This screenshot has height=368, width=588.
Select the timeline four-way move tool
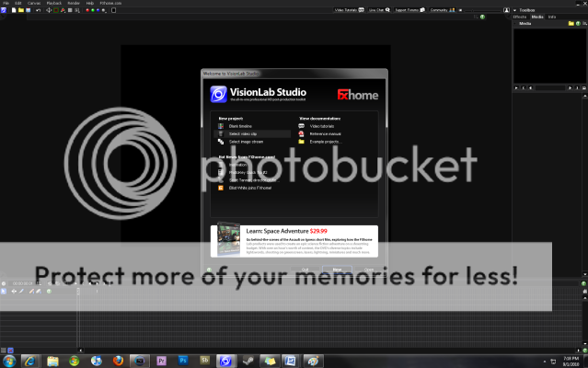(x=14, y=291)
